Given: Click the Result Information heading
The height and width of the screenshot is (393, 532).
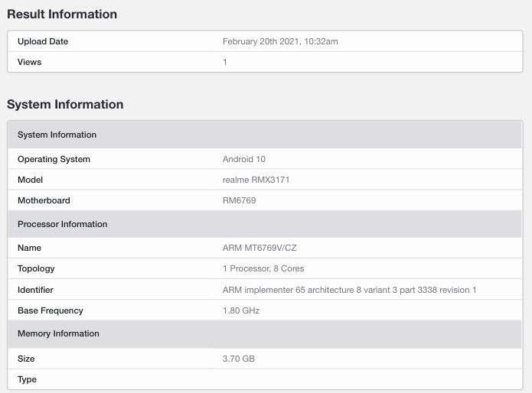Looking at the screenshot, I should click(x=62, y=15).
